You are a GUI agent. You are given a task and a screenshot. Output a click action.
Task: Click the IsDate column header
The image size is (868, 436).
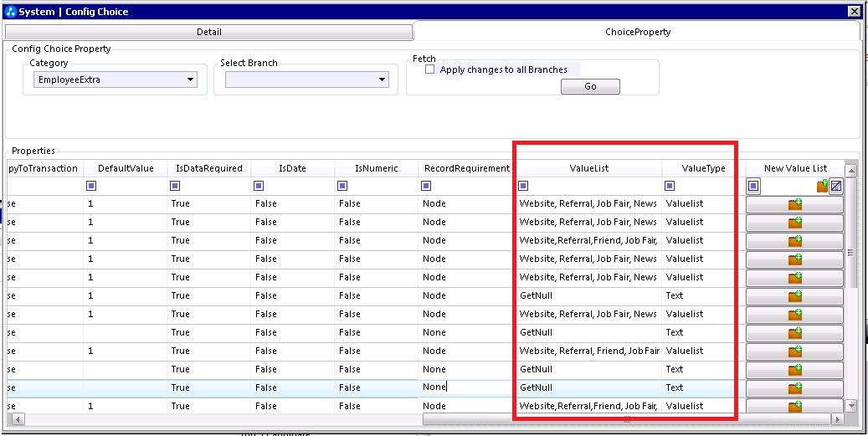[x=293, y=168]
